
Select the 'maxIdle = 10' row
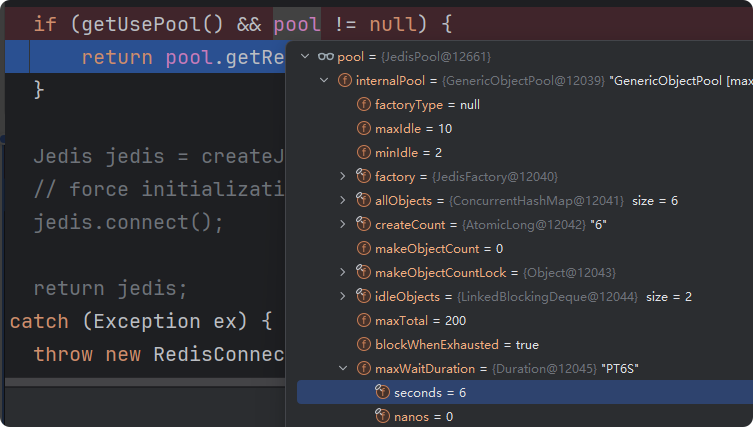(525, 129)
